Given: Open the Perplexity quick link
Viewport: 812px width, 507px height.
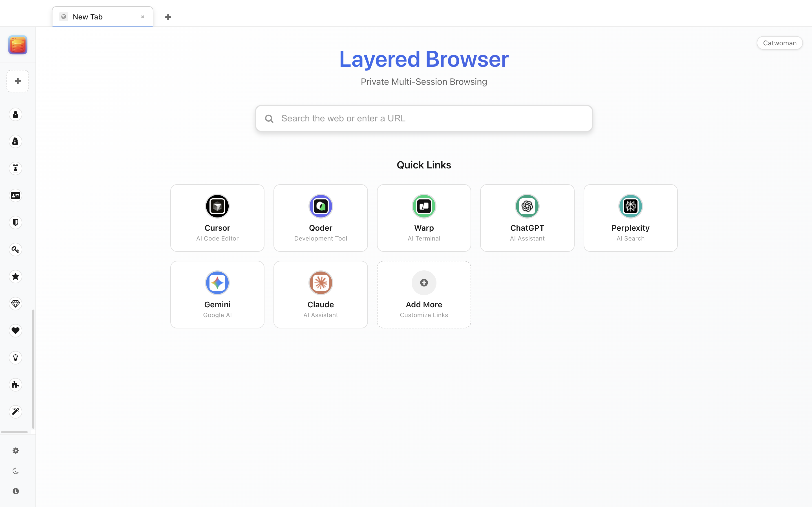Looking at the screenshot, I should 630,218.
